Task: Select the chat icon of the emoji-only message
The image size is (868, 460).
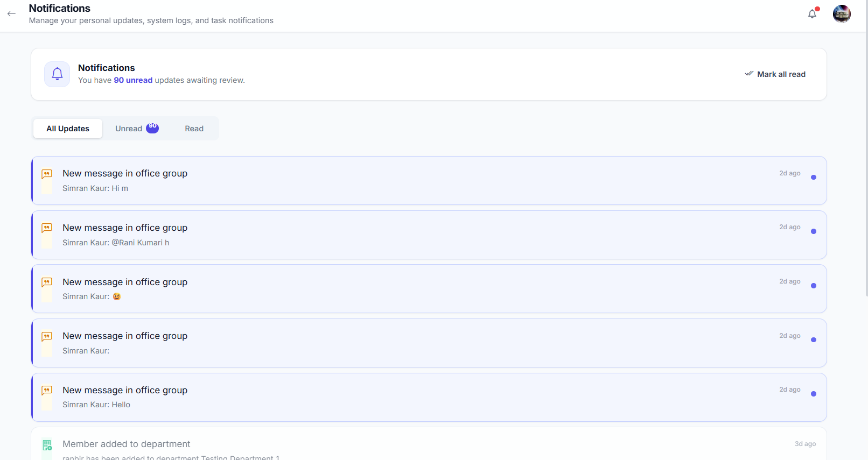Action: pyautogui.click(x=47, y=282)
